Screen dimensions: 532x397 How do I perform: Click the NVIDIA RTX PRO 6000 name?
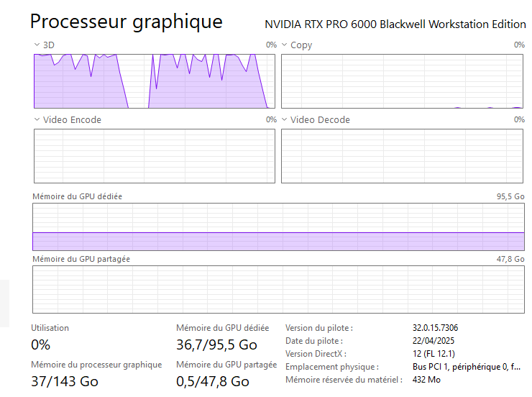395,24
